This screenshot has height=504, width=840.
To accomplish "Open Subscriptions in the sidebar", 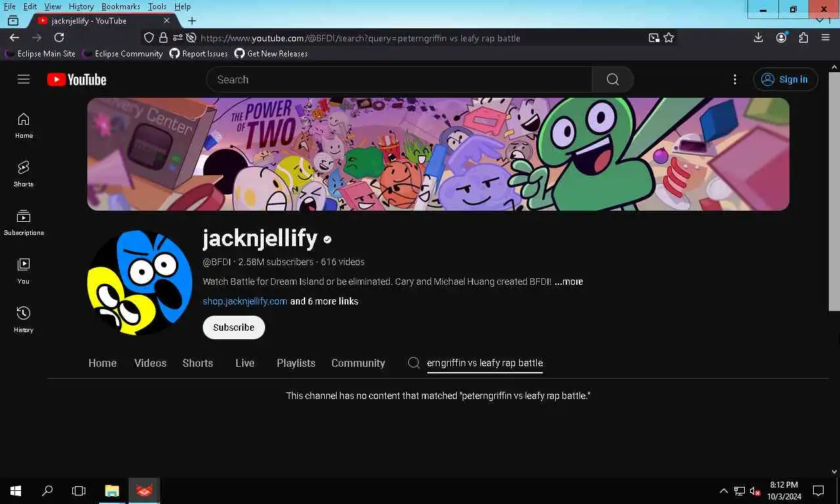I will pos(24,222).
